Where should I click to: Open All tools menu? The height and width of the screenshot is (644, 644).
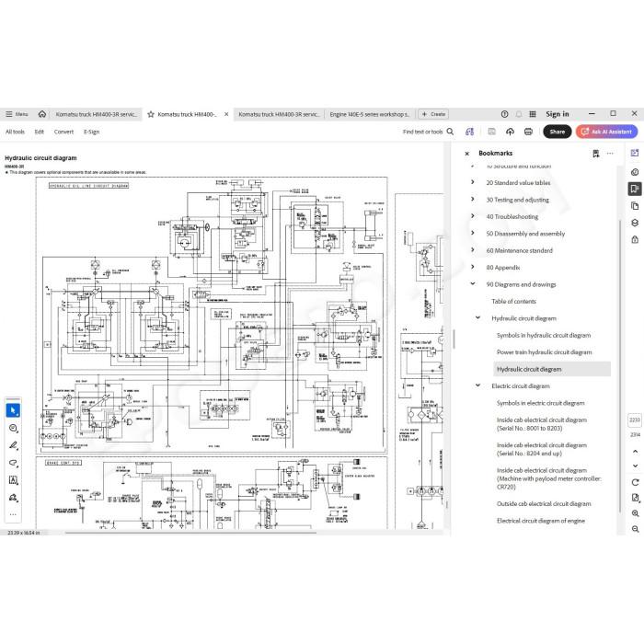16,132
